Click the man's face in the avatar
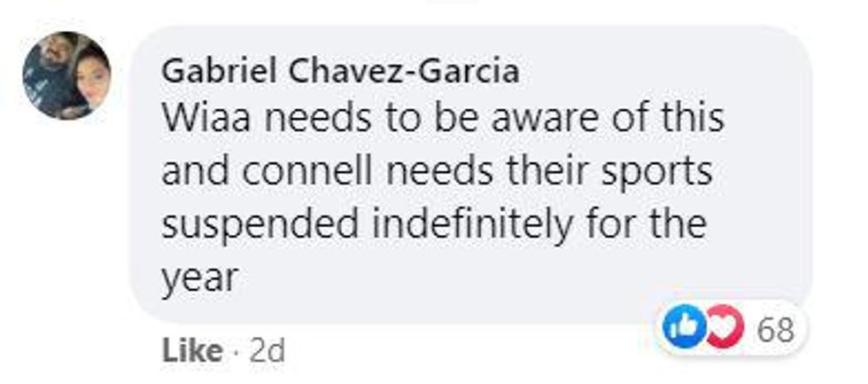Screen dimensions: 868x384 (x=51, y=64)
